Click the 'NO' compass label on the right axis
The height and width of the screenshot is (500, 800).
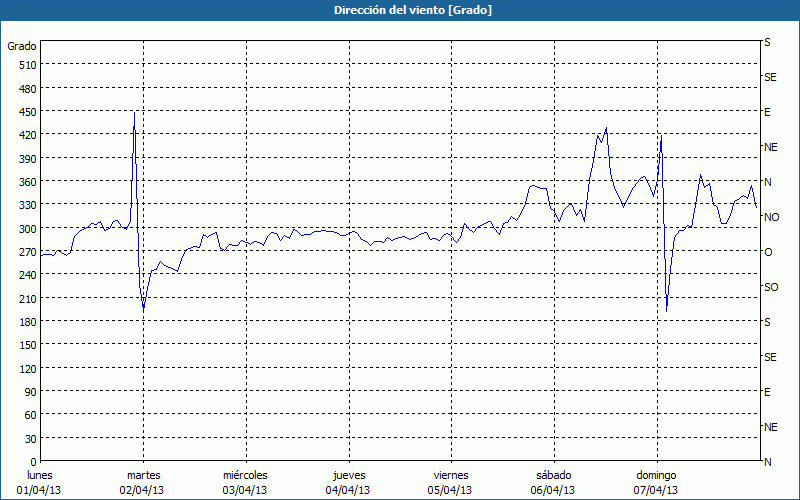[x=771, y=217]
